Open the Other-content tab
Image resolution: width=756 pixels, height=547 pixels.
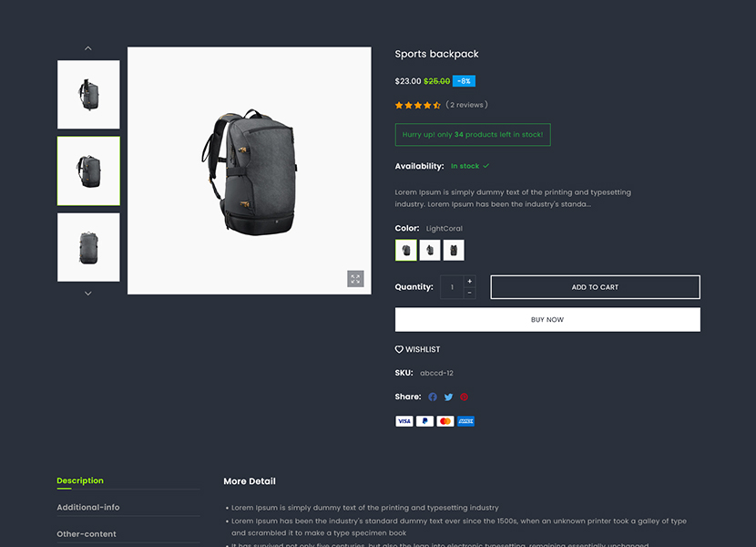click(x=85, y=534)
